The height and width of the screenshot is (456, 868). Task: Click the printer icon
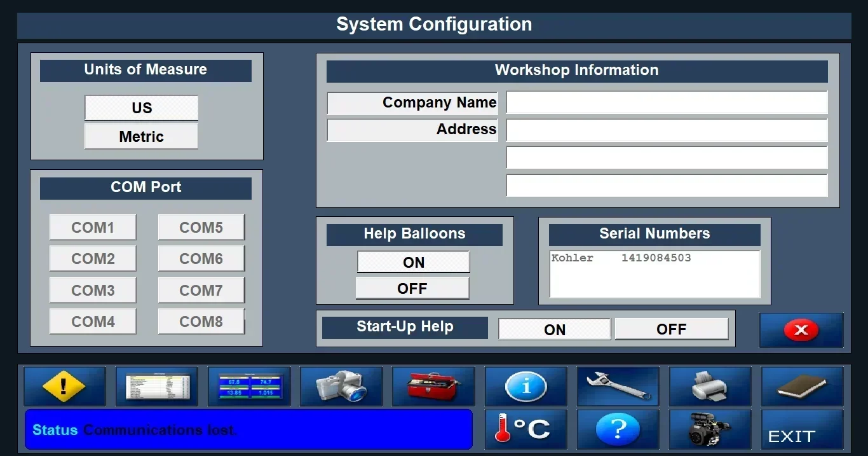[710, 386]
